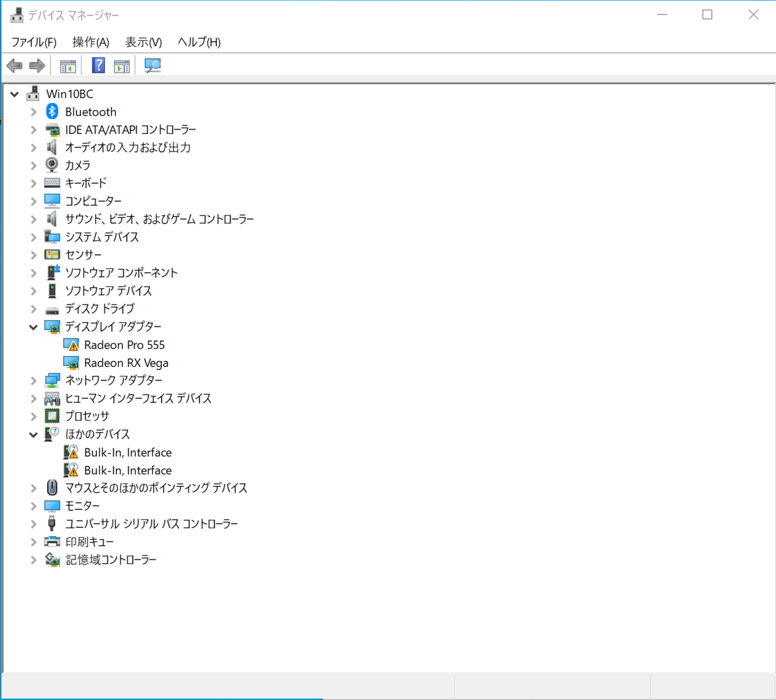776x700 pixels.
Task: Click the speaker icon beside オーディオの入力および出力
Action: tap(52, 147)
